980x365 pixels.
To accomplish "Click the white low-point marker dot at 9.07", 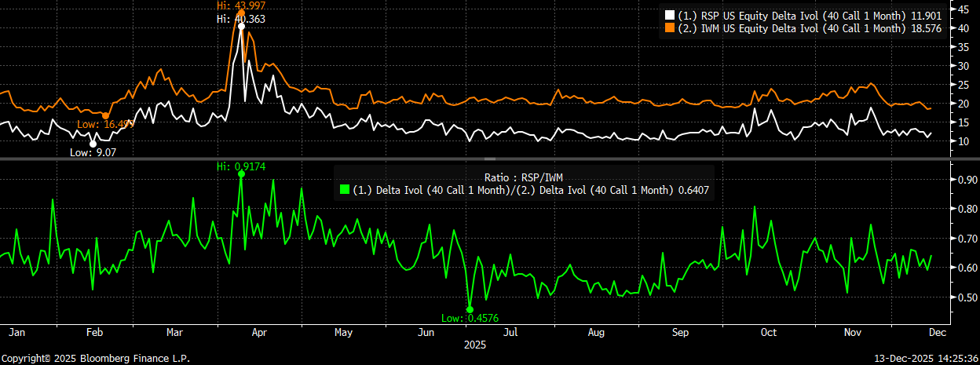I will point(93,143).
